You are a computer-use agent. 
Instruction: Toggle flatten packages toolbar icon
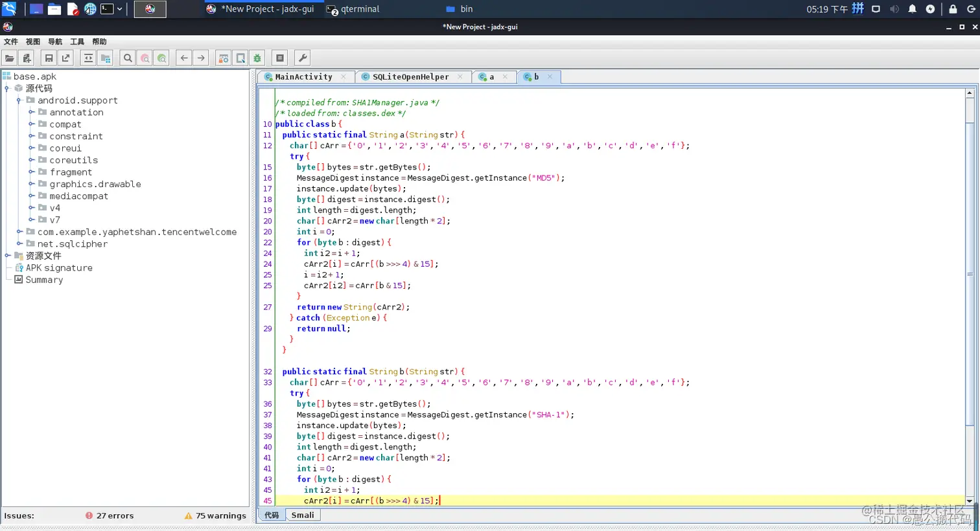105,58
